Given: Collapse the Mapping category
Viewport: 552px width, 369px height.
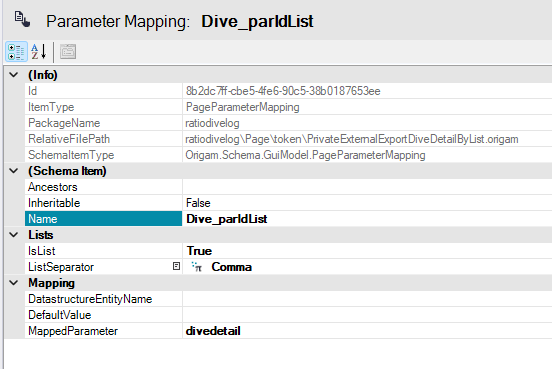Looking at the screenshot, I should (x=13, y=283).
